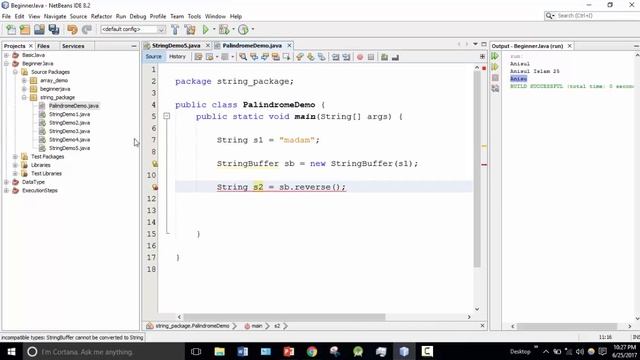Open the Debug menu
Image resolution: width=640 pixels, height=360 pixels.
point(138,16)
